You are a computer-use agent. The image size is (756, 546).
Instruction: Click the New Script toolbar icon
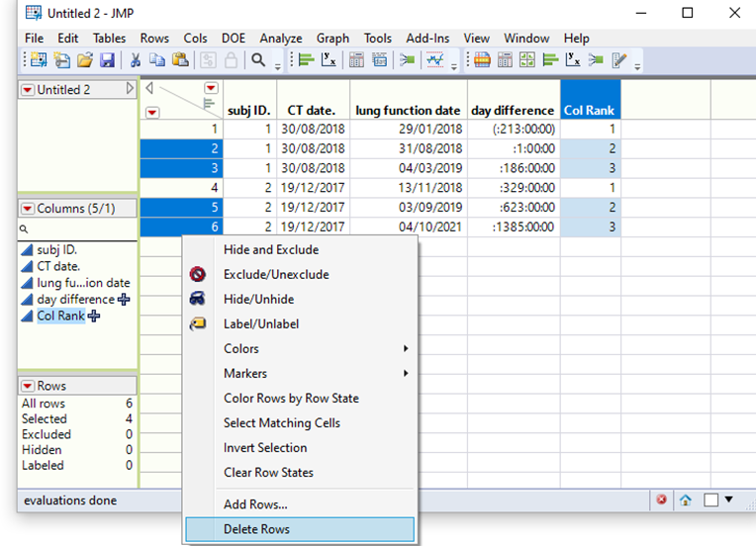click(61, 60)
